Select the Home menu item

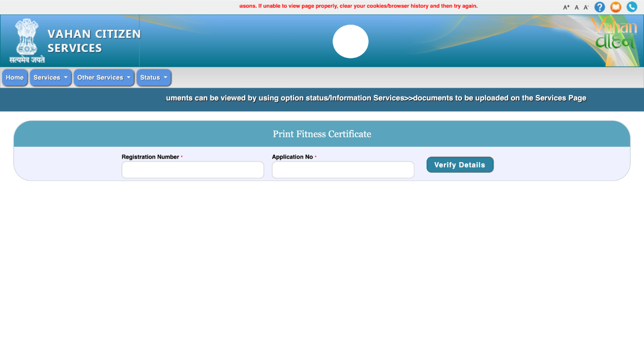pos(14,77)
